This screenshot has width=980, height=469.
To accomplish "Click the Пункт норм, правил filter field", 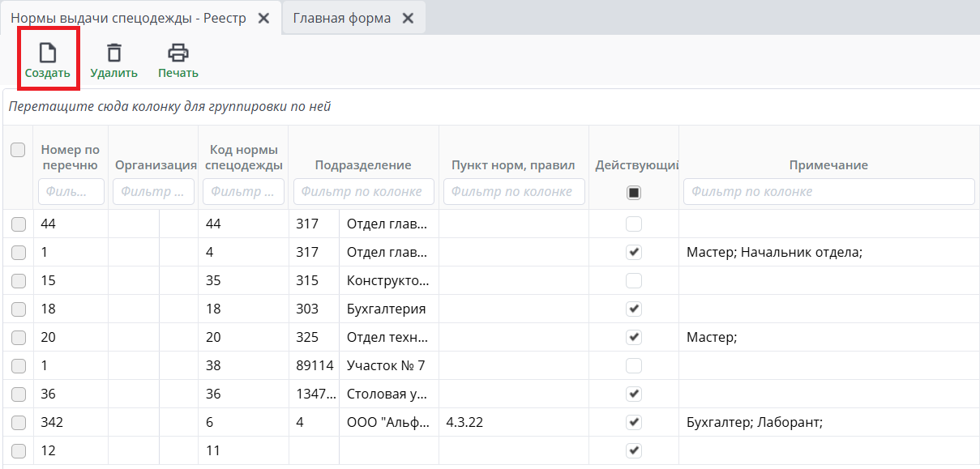I will click(x=514, y=192).
